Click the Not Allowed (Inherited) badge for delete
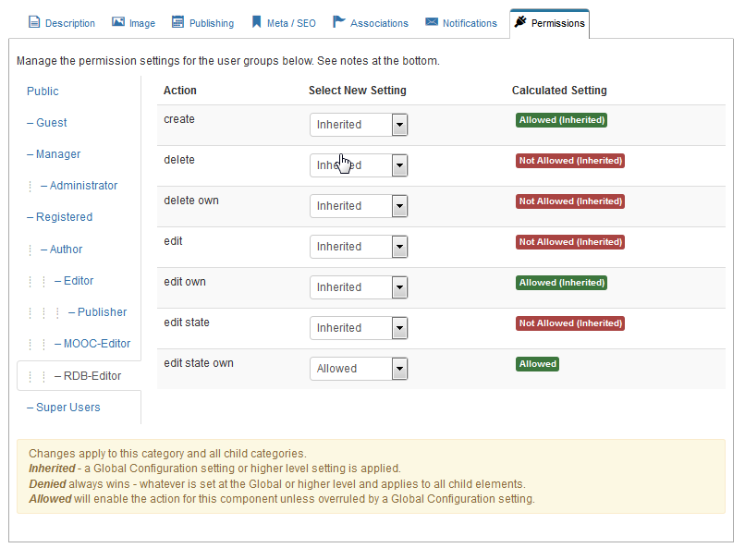 point(569,161)
